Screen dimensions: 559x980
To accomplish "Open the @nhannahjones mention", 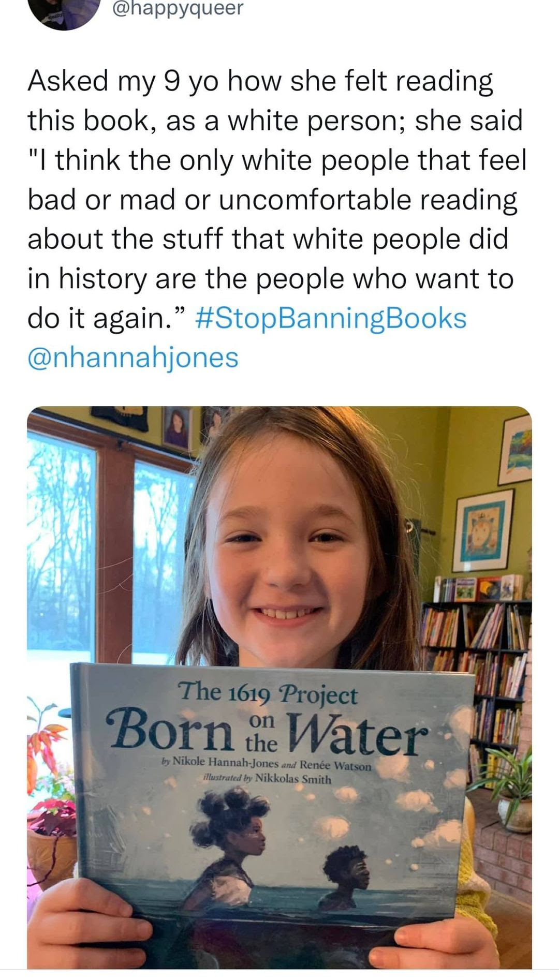I will point(133,358).
